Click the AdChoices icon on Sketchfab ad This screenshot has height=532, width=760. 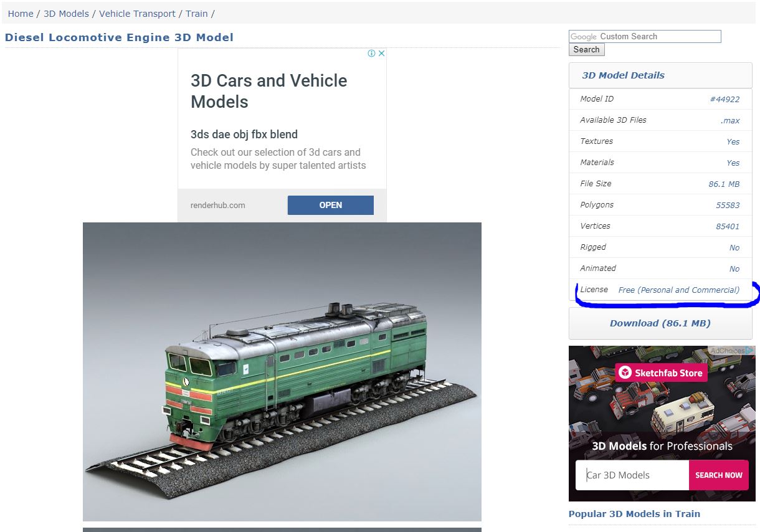coord(731,351)
